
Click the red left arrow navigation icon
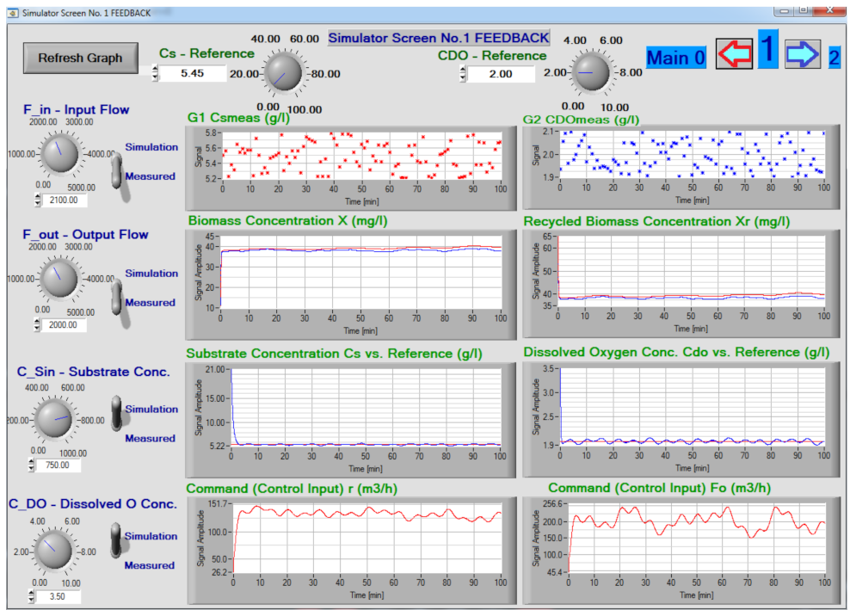click(x=734, y=56)
